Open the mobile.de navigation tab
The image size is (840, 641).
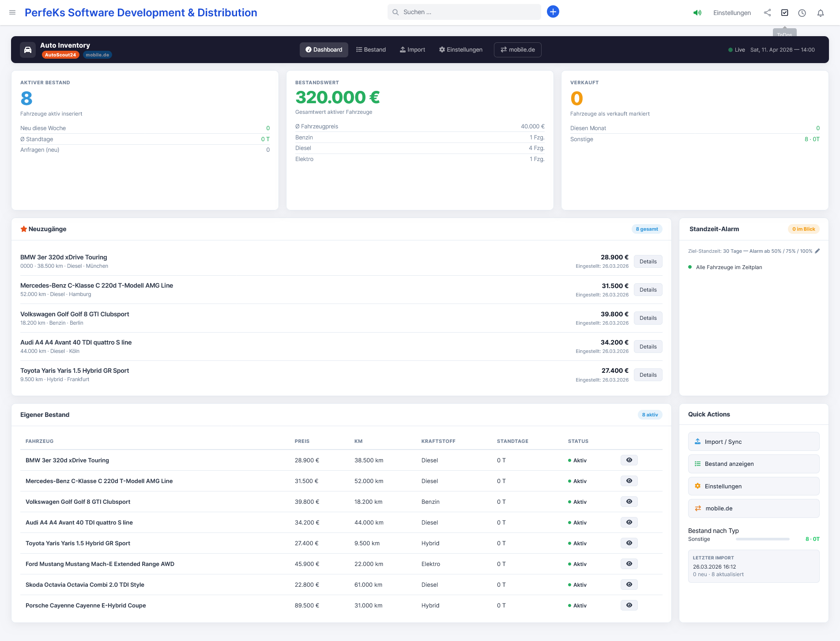tap(517, 50)
